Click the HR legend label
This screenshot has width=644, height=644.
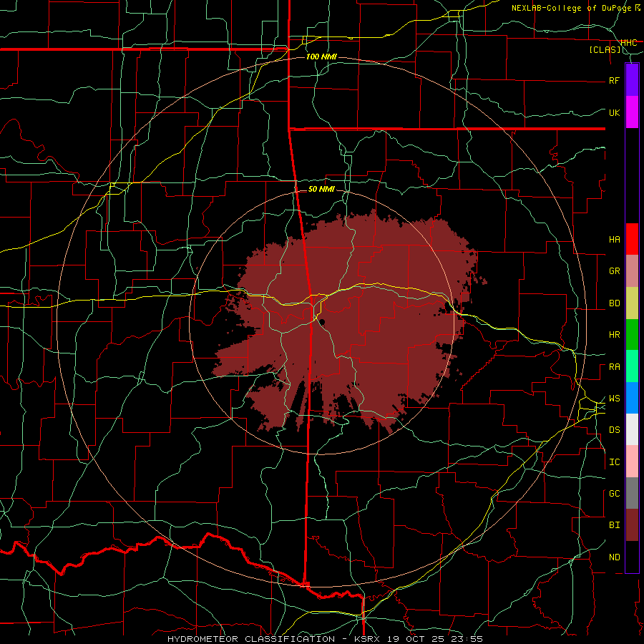614,335
